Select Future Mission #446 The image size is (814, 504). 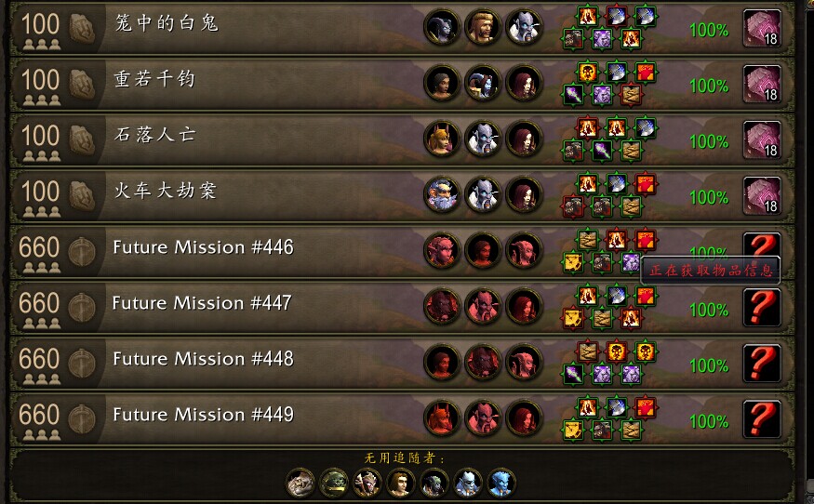point(401,252)
